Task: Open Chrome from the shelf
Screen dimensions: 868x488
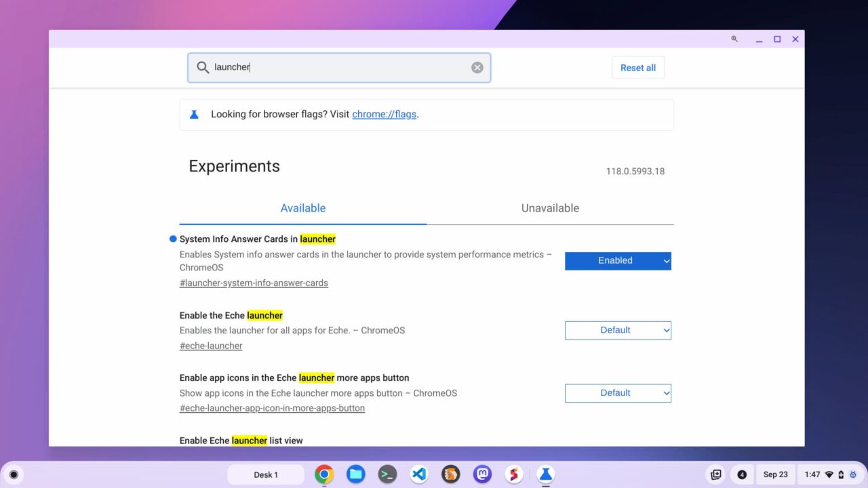Action: pyautogui.click(x=324, y=474)
